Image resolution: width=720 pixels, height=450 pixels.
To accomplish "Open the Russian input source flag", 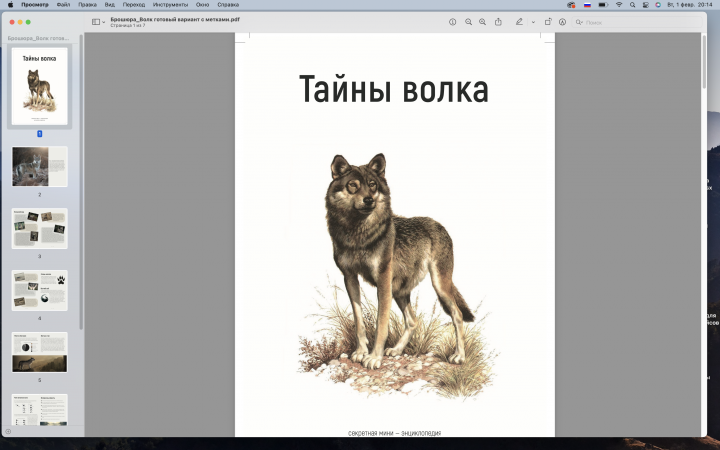I will pos(587,5).
